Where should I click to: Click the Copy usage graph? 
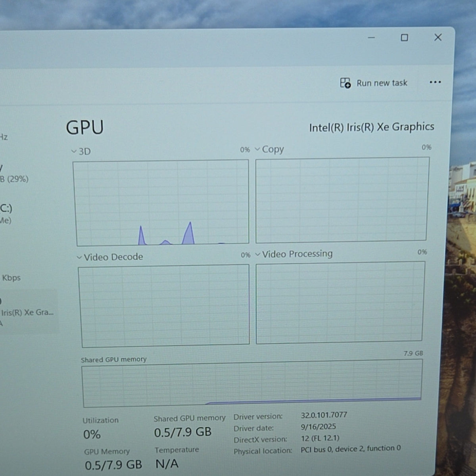[342, 200]
